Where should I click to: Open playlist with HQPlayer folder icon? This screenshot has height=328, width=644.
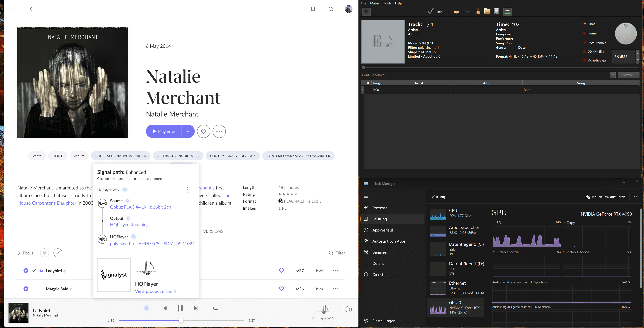pyautogui.click(x=487, y=11)
